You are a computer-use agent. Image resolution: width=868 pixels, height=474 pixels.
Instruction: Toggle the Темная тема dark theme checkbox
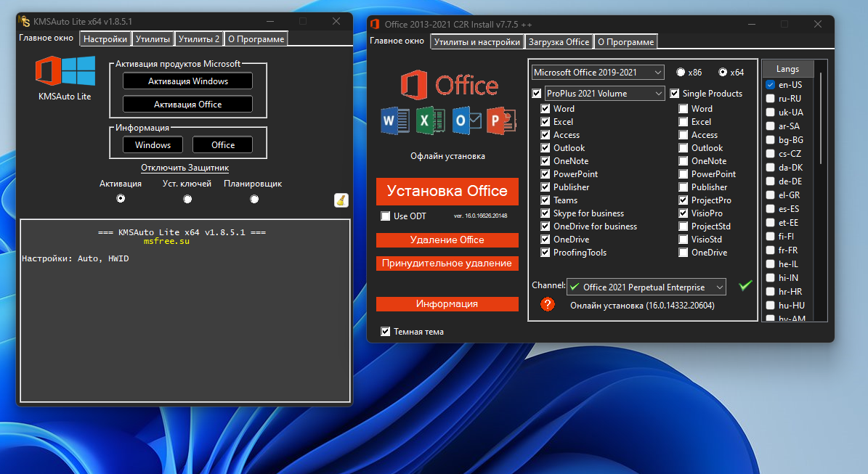click(x=385, y=331)
